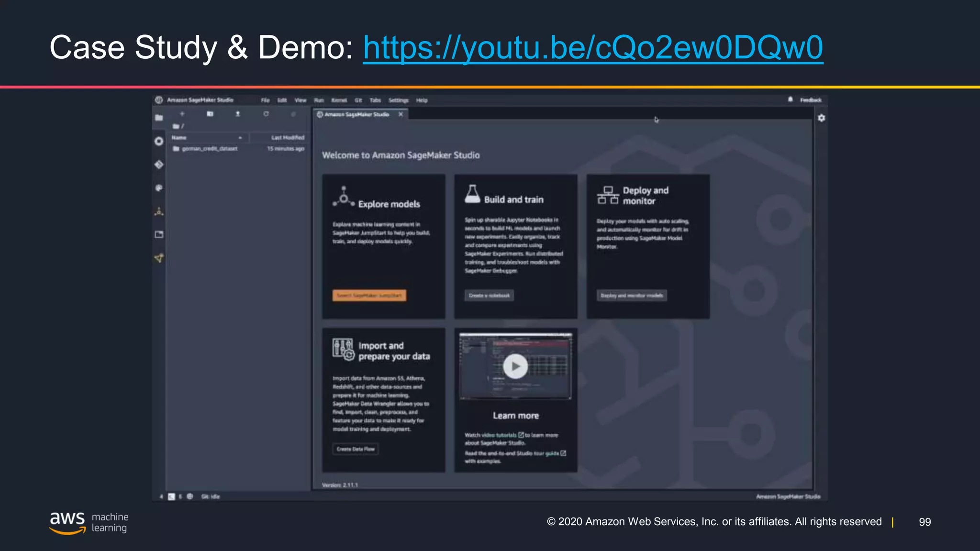Open the Run menu
Image resolution: width=980 pixels, height=551 pixels.
click(319, 100)
